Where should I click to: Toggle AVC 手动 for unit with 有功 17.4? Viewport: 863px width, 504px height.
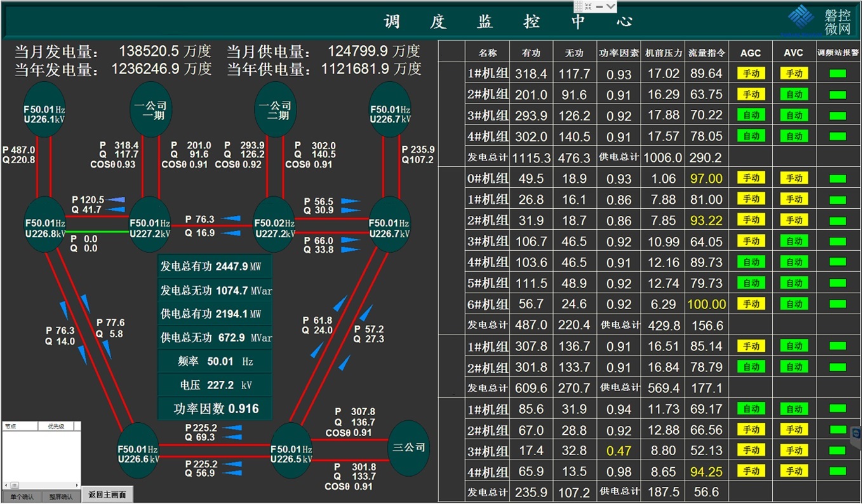pos(794,450)
